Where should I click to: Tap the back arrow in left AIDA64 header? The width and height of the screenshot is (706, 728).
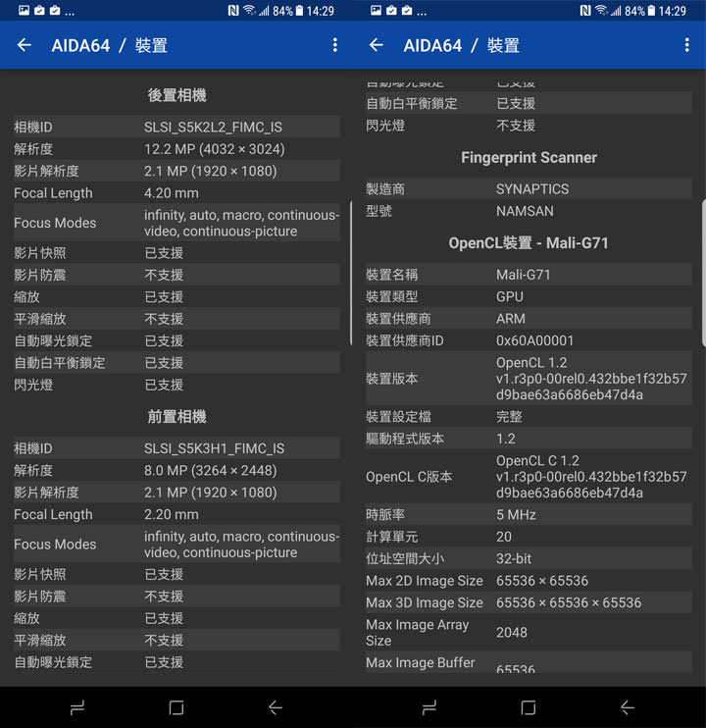25,45
